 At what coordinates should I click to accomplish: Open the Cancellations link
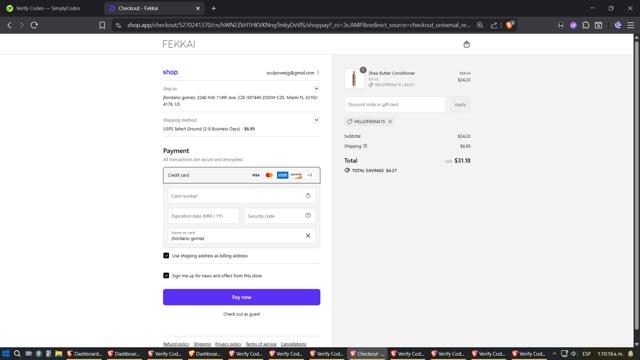coord(293,344)
